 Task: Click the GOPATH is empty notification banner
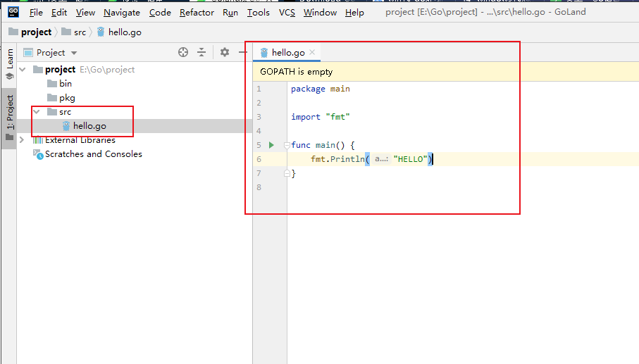[x=446, y=72]
